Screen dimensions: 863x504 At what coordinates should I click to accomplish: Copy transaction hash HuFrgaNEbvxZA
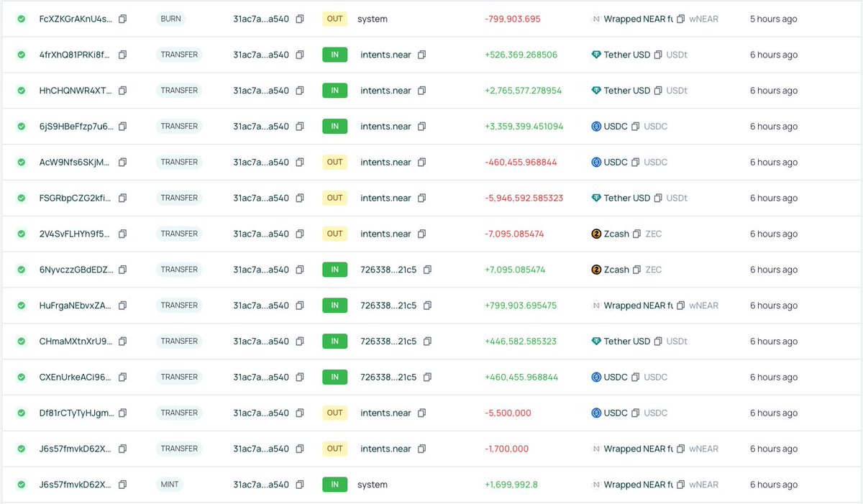click(x=123, y=306)
